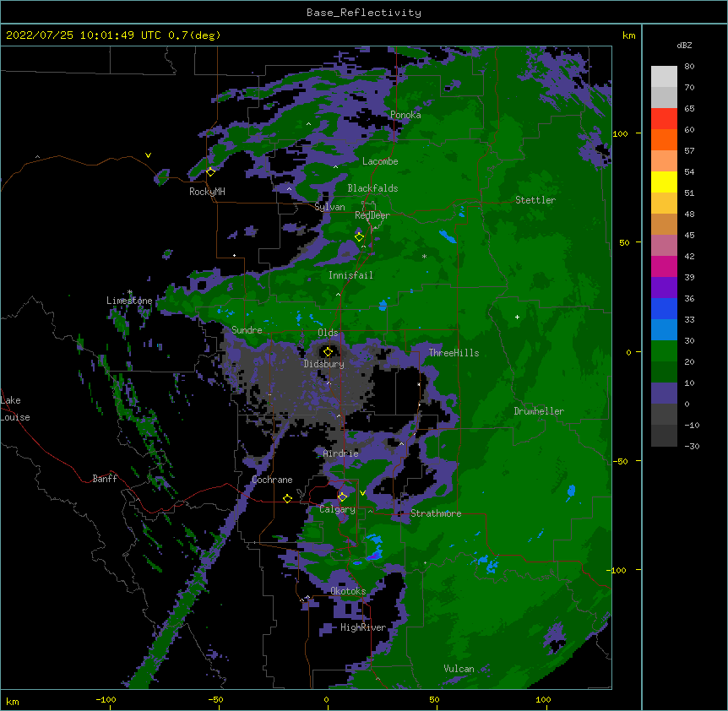
Task: Click the Innisfail city label
Action: 350,275
